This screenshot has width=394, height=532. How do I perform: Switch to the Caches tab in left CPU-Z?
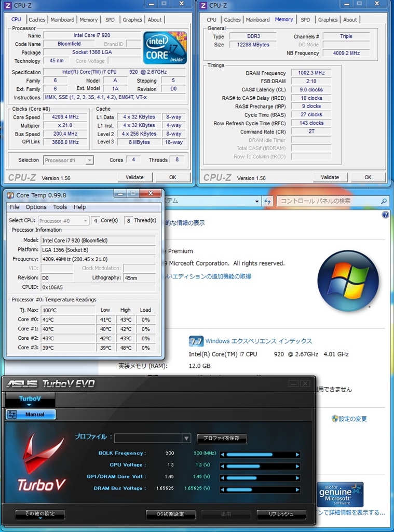tap(37, 20)
